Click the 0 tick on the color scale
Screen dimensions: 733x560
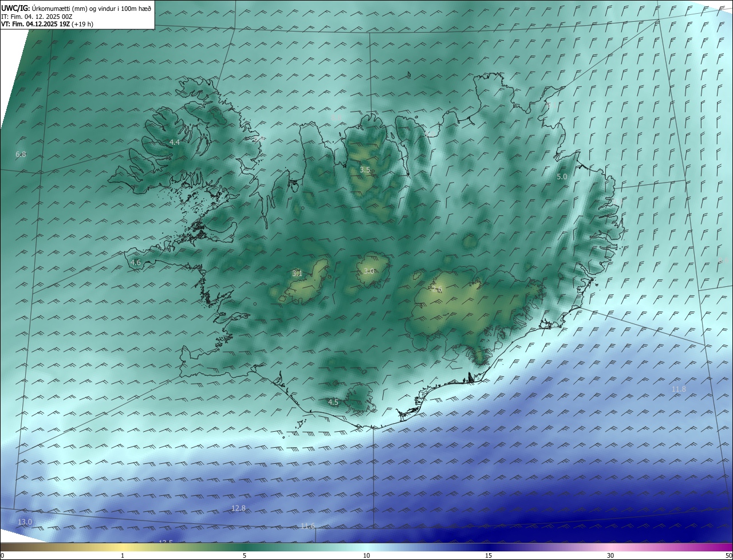pyautogui.click(x=2, y=555)
